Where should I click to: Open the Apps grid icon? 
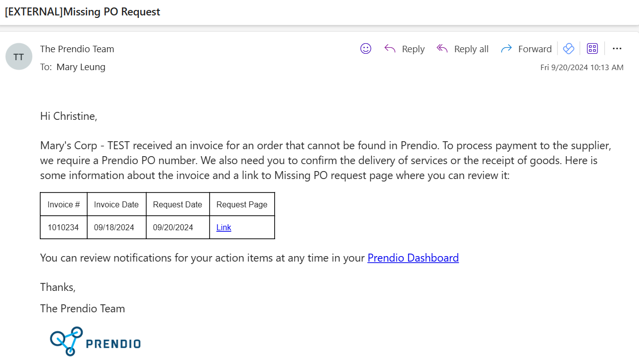592,49
